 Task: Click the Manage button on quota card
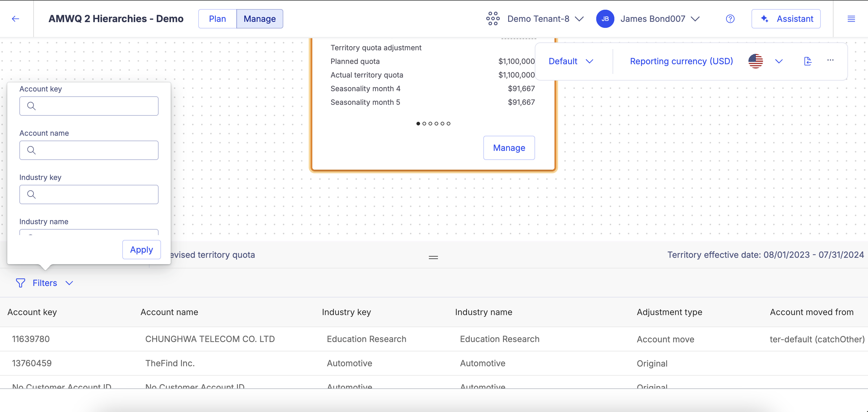(x=508, y=148)
